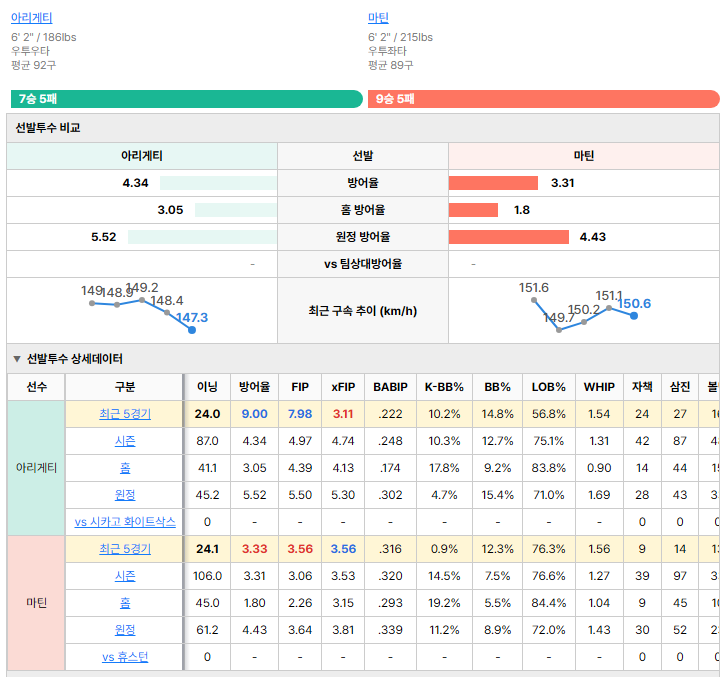The width and height of the screenshot is (726, 677).
Task: Open 아리게티's 최근 5경기 link
Action: (125, 414)
